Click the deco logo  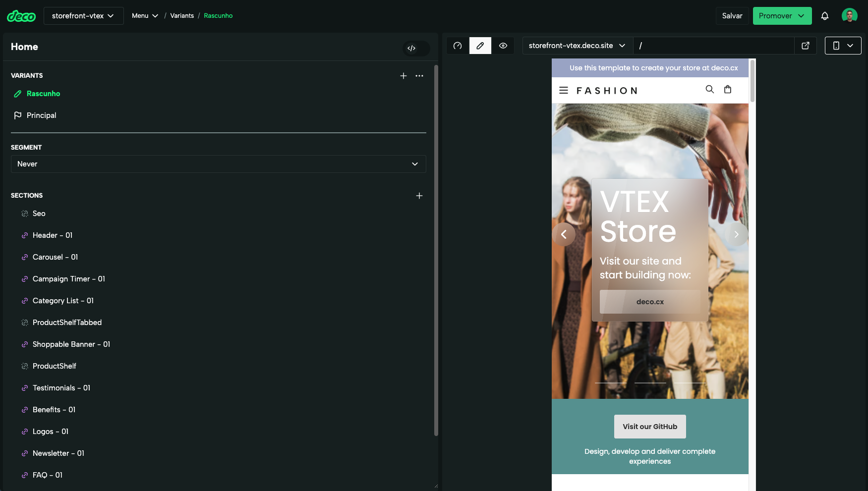pyautogui.click(x=21, y=16)
